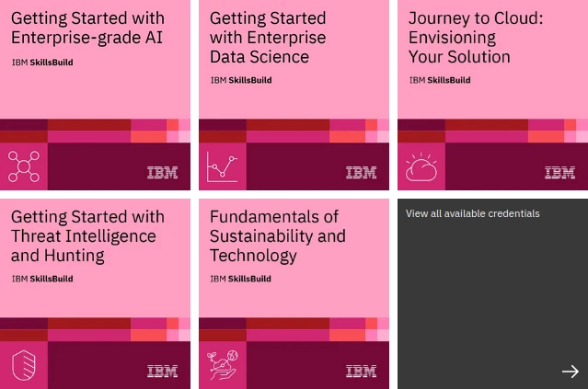
Task: Click the arrow on the credentials tile
Action: click(x=570, y=372)
